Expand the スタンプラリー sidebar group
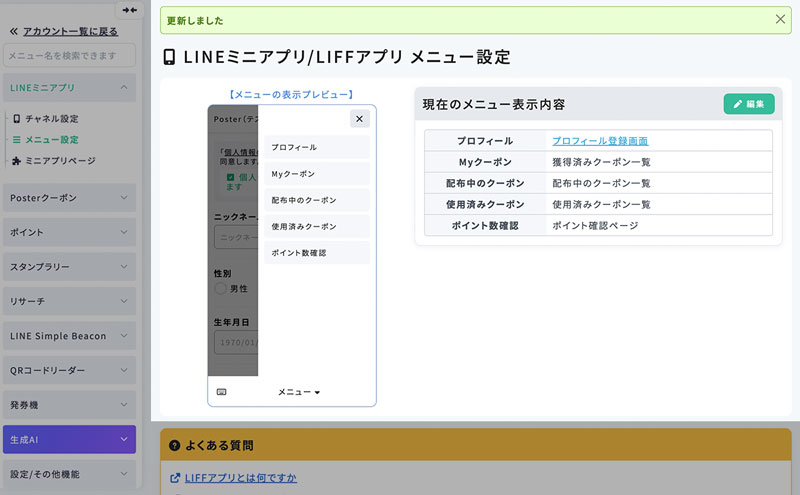 point(69,267)
